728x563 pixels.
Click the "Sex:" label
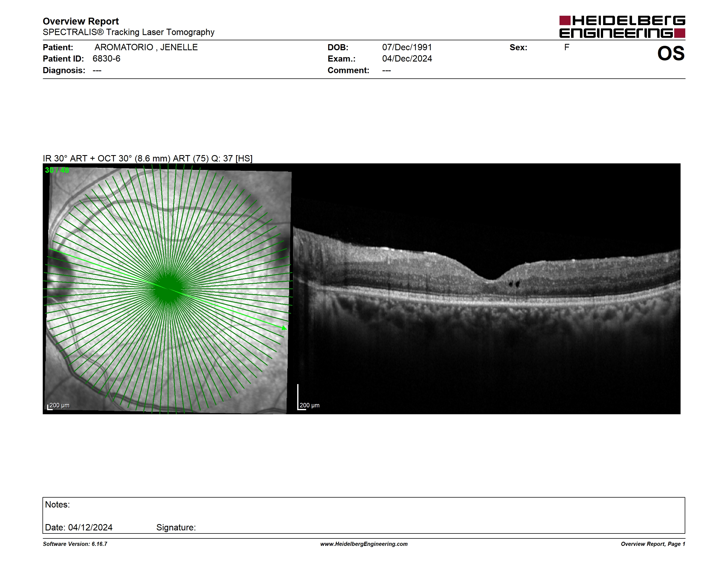518,47
